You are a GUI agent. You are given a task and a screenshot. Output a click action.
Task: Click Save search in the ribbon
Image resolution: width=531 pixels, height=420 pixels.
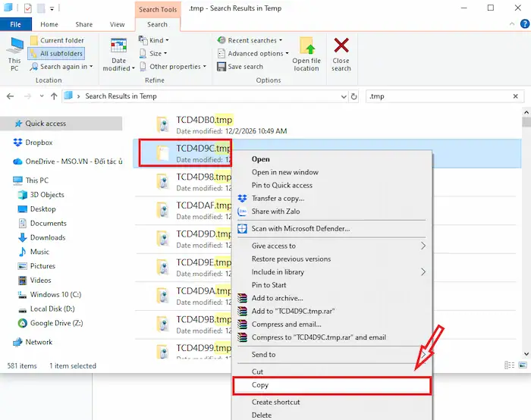(x=240, y=67)
